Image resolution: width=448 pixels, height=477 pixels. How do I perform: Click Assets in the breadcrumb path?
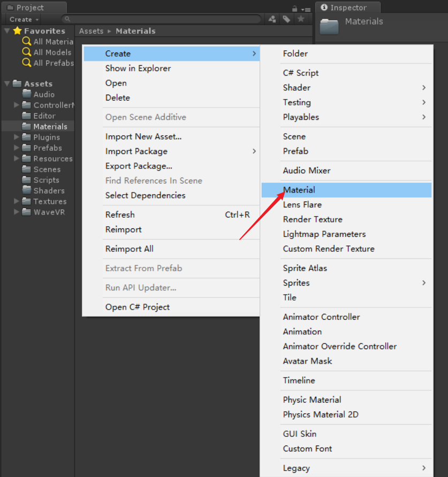coord(92,31)
